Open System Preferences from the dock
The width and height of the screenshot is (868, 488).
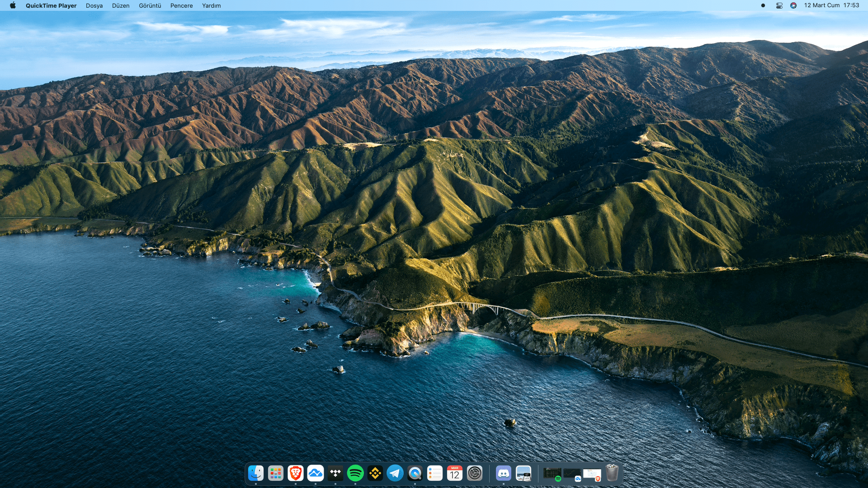(475, 473)
